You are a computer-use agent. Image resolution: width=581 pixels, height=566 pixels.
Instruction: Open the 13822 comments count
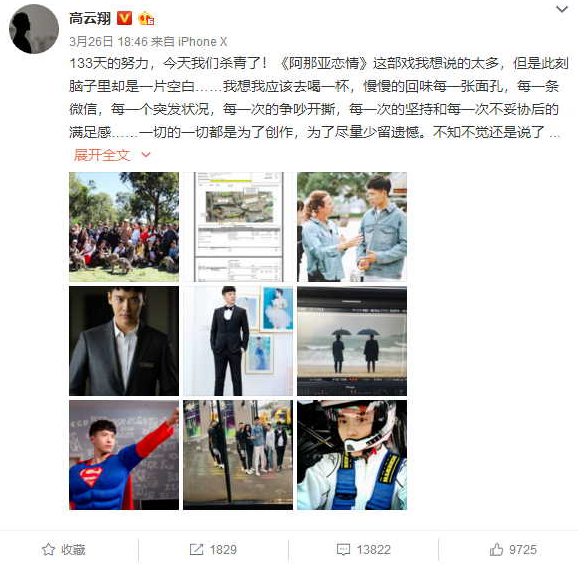click(x=374, y=550)
